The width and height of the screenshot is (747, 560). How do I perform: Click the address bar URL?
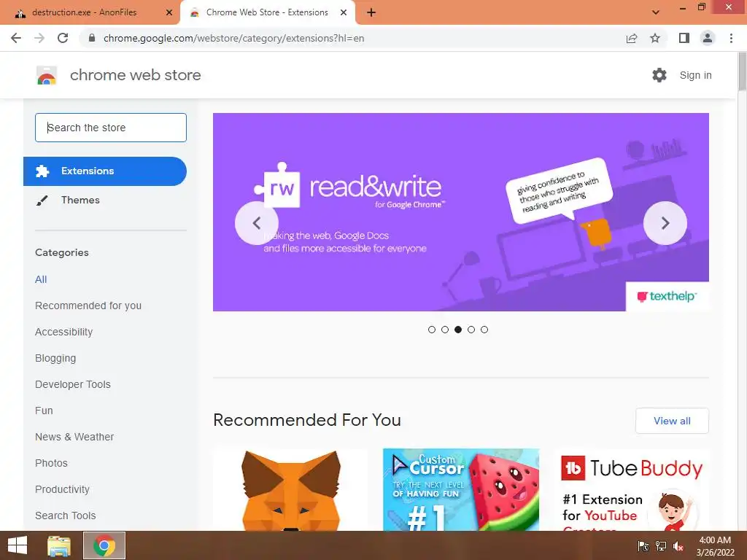tap(233, 38)
